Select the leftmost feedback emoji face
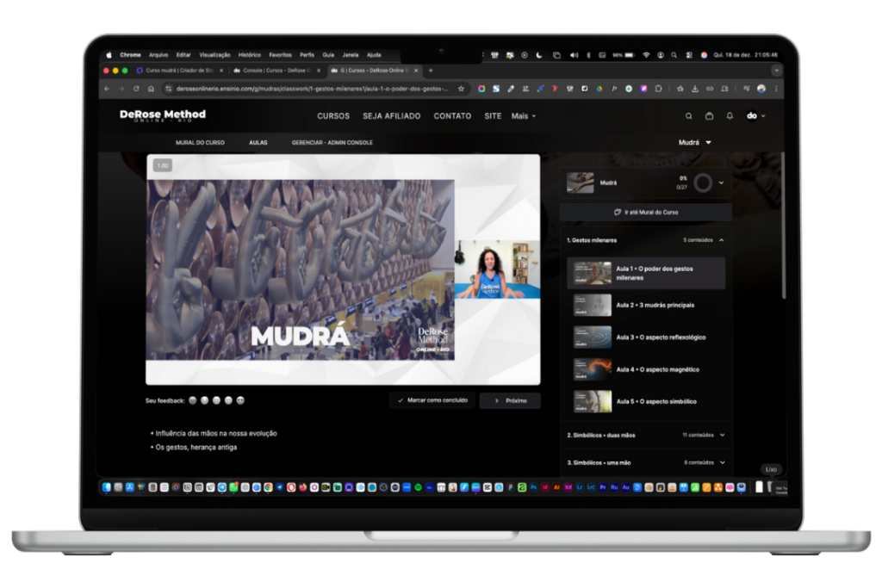 click(x=193, y=401)
